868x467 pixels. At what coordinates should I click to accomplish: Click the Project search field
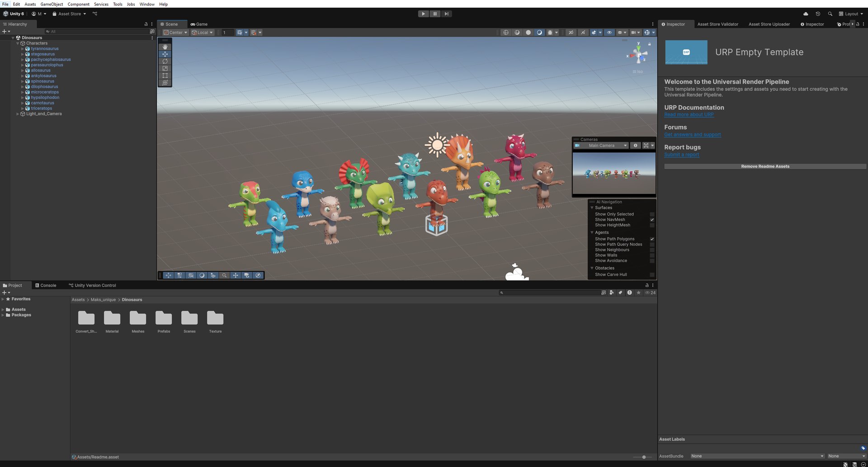pos(549,293)
